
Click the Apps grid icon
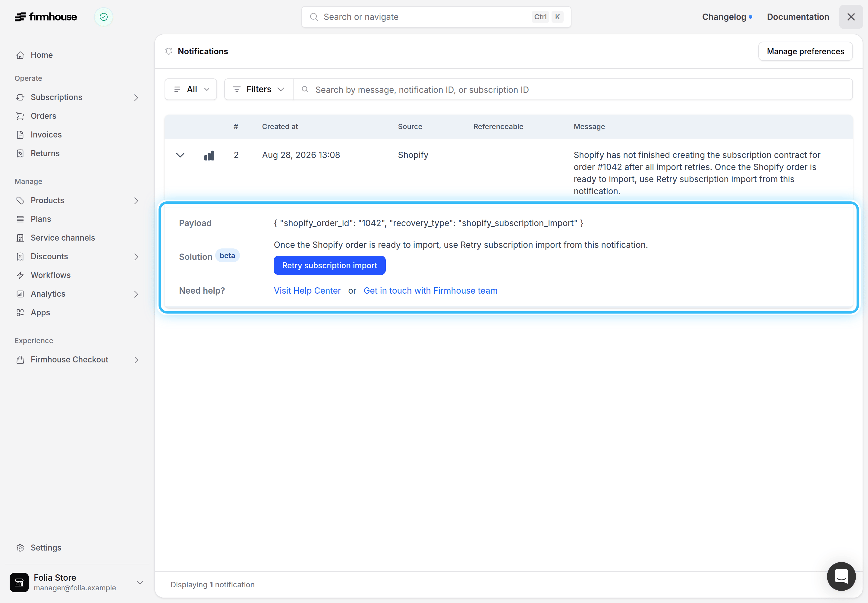tap(20, 313)
